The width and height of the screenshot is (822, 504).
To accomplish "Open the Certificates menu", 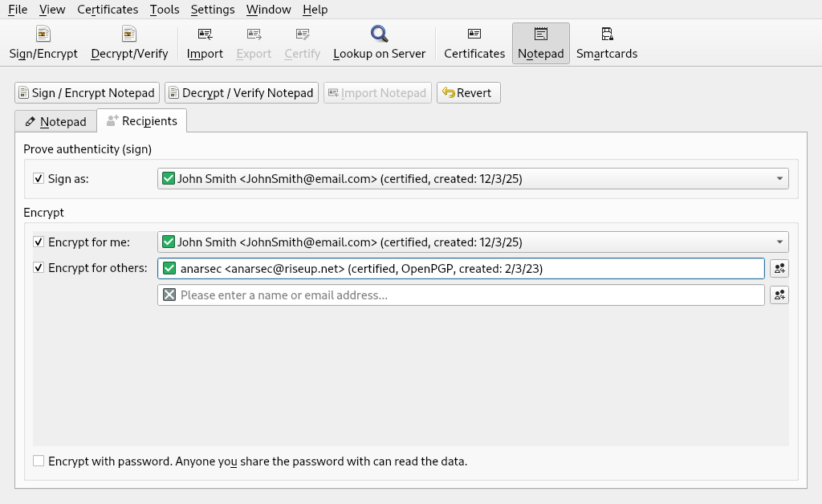I will [x=108, y=10].
